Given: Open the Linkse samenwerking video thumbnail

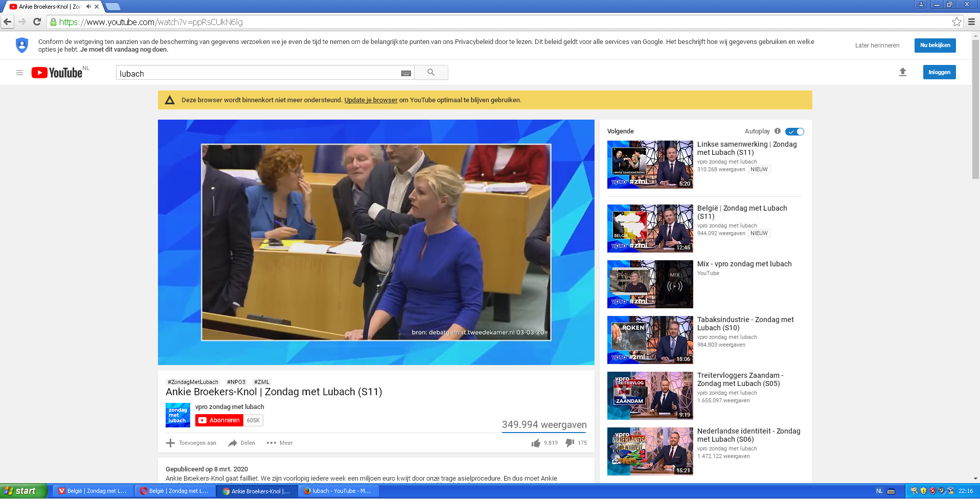Looking at the screenshot, I should (650, 165).
